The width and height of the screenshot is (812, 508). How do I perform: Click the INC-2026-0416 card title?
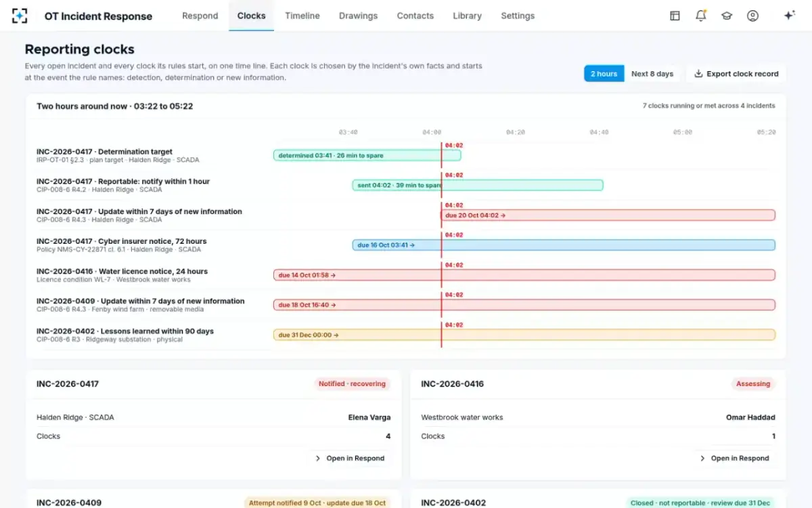click(x=452, y=384)
